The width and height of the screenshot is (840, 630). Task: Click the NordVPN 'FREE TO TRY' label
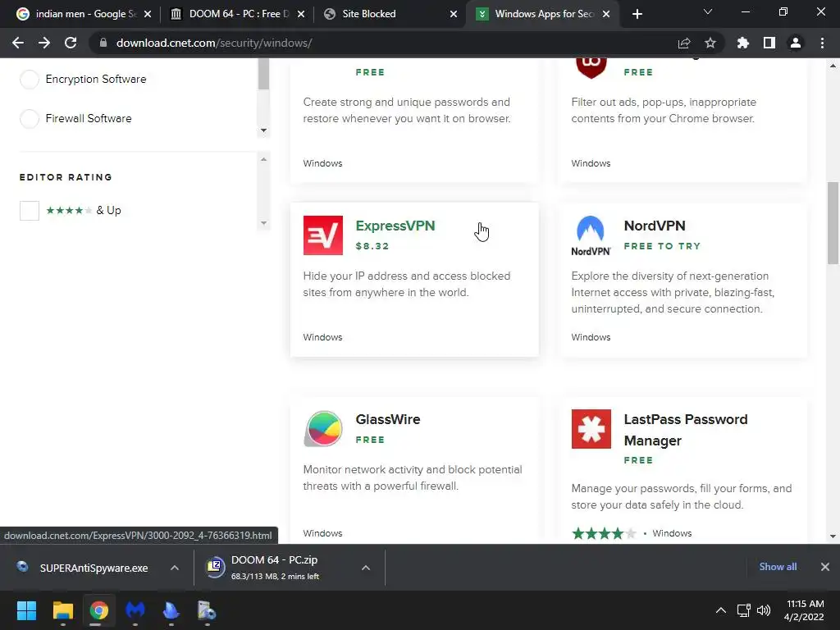click(x=662, y=246)
